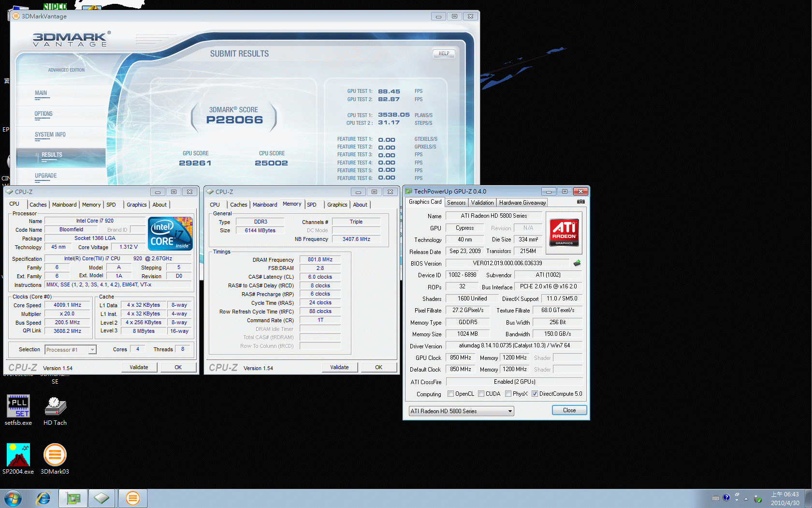Viewport: 812px width, 508px height.
Task: Open the SP2004.exe desktop icon
Action: click(x=18, y=459)
